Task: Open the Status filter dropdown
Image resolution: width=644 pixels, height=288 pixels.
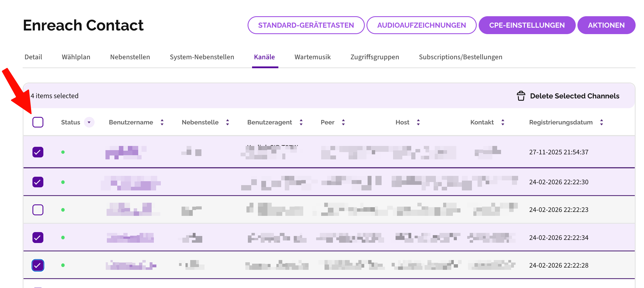Action: (89, 122)
